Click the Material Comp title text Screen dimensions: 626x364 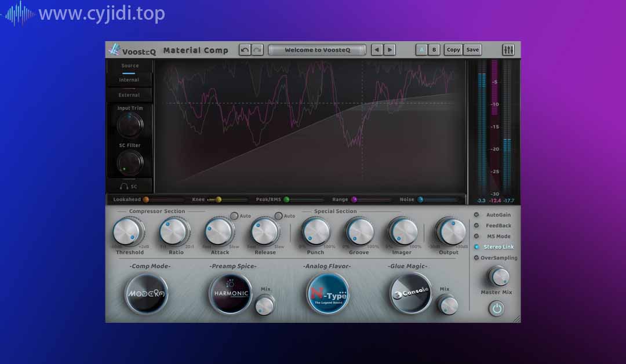pos(196,50)
